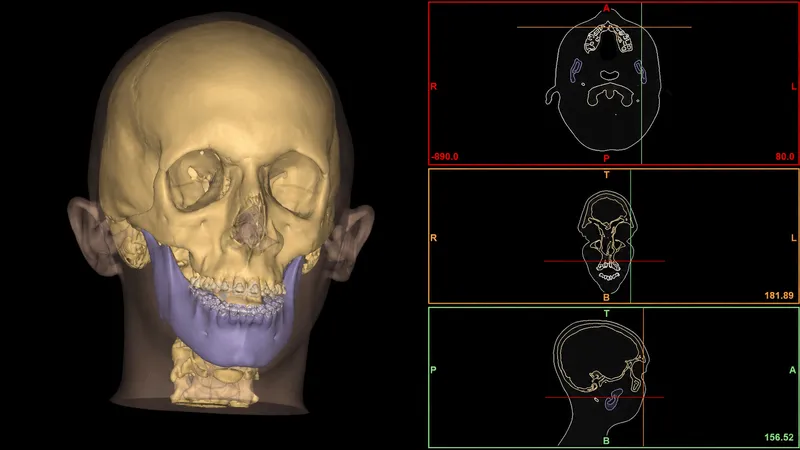Viewport: 800px width, 450px height.
Task: Click the green 'A' label in sagittal view
Action: tap(792, 370)
